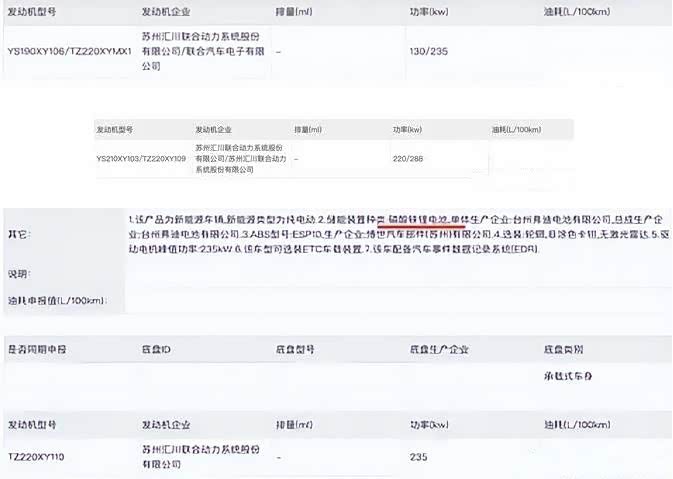Click the 底盘生产企业 column header
The image size is (673, 479).
coord(437,351)
